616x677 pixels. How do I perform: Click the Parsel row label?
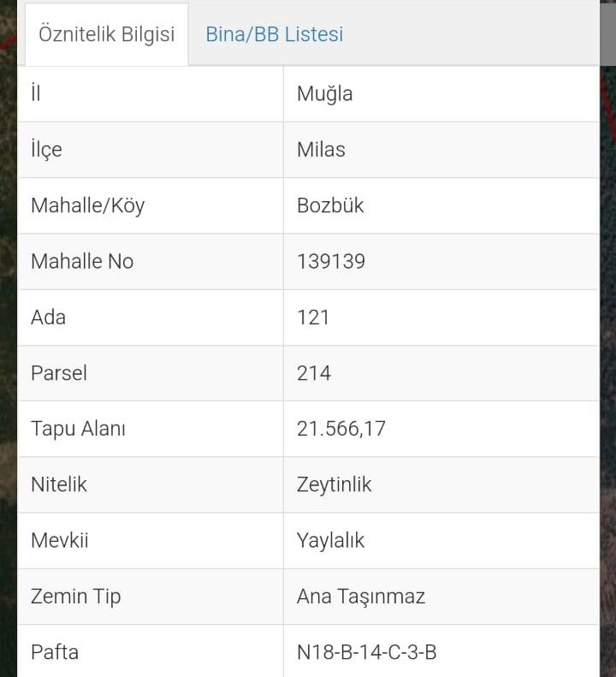click(x=59, y=373)
